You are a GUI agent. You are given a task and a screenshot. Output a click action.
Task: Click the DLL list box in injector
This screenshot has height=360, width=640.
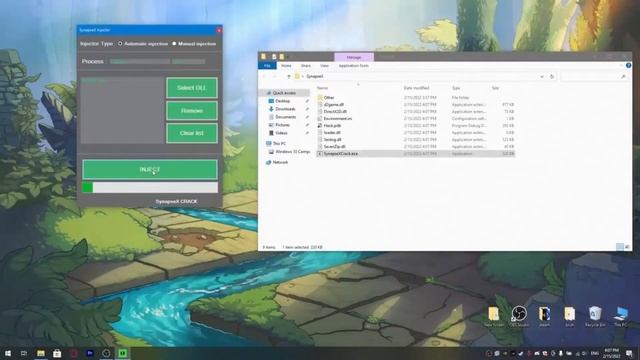coord(122,110)
